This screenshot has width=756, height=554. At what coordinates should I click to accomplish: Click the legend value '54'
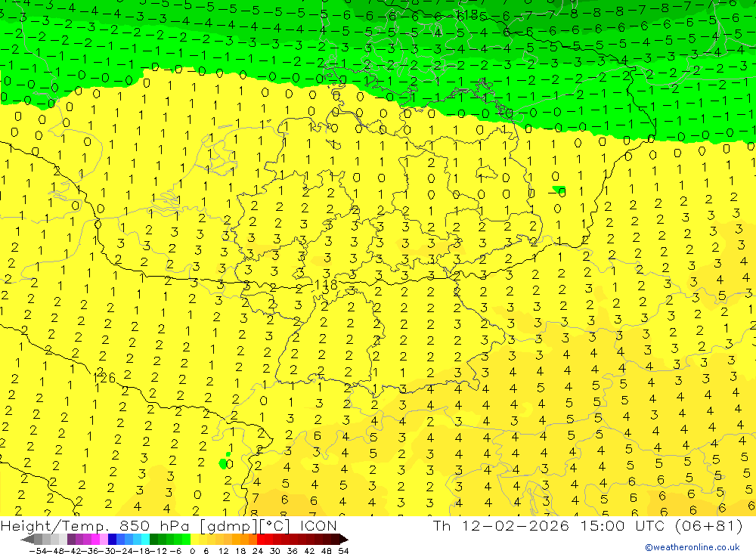(x=343, y=551)
